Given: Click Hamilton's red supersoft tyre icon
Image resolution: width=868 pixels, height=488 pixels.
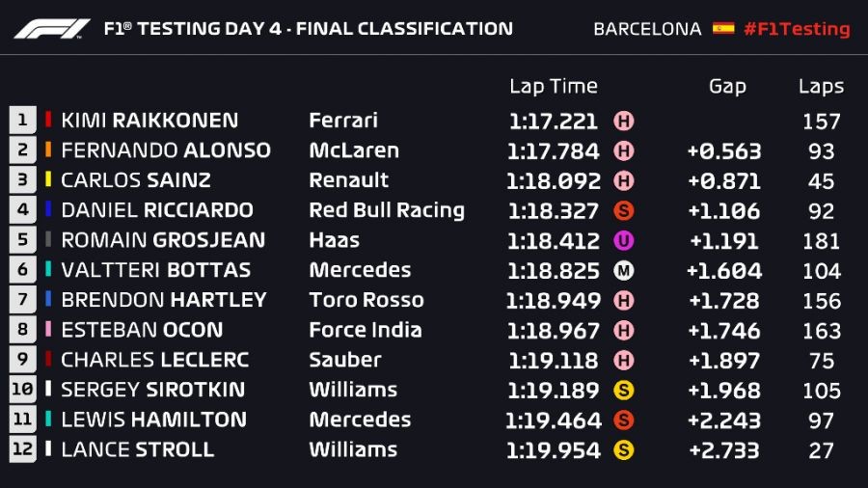Looking at the screenshot, I should (x=624, y=420).
